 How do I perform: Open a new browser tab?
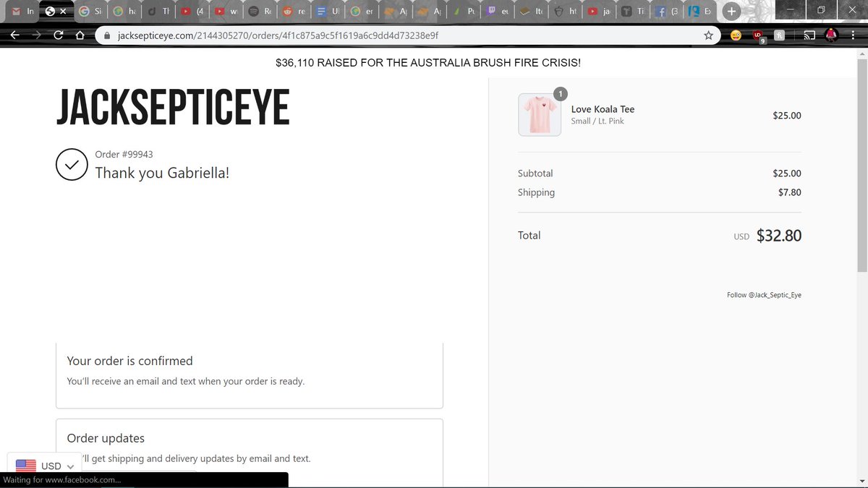pos(731,11)
